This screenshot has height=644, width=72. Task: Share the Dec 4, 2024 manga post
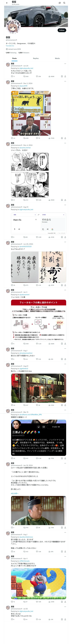pos(65,200)
